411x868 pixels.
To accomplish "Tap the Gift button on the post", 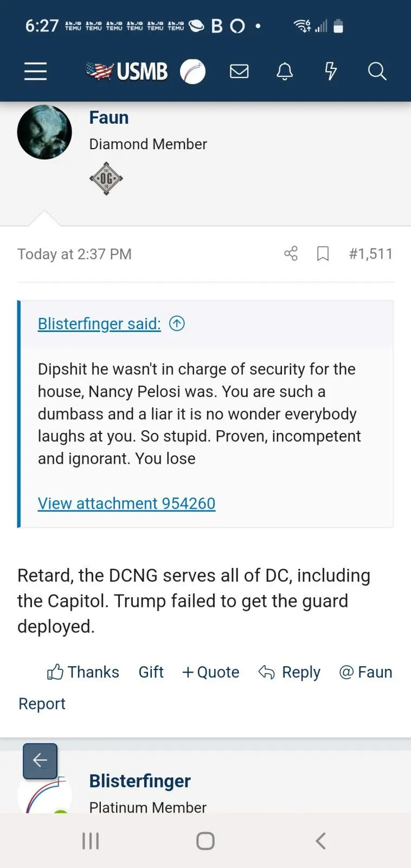I will (151, 672).
